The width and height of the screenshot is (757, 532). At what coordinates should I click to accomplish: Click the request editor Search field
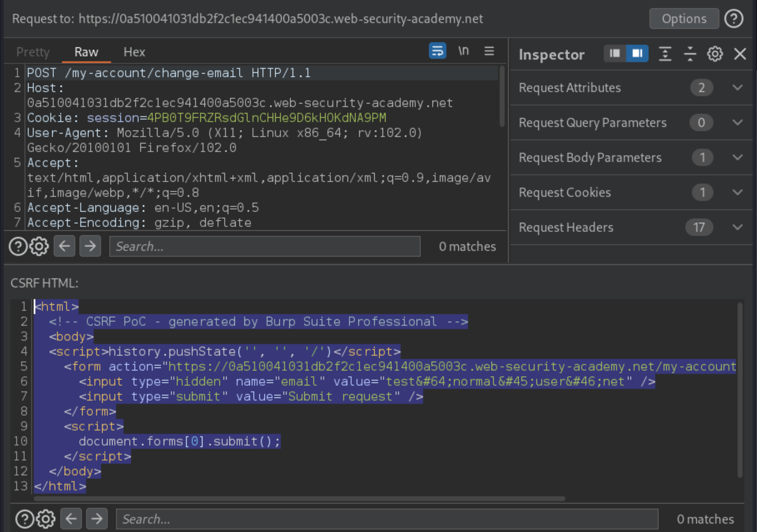point(265,246)
